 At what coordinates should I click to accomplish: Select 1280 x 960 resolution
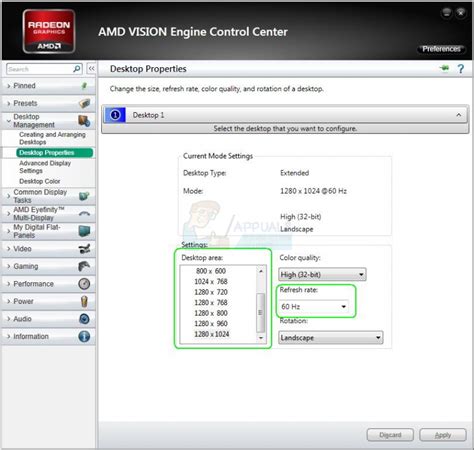[211, 323]
